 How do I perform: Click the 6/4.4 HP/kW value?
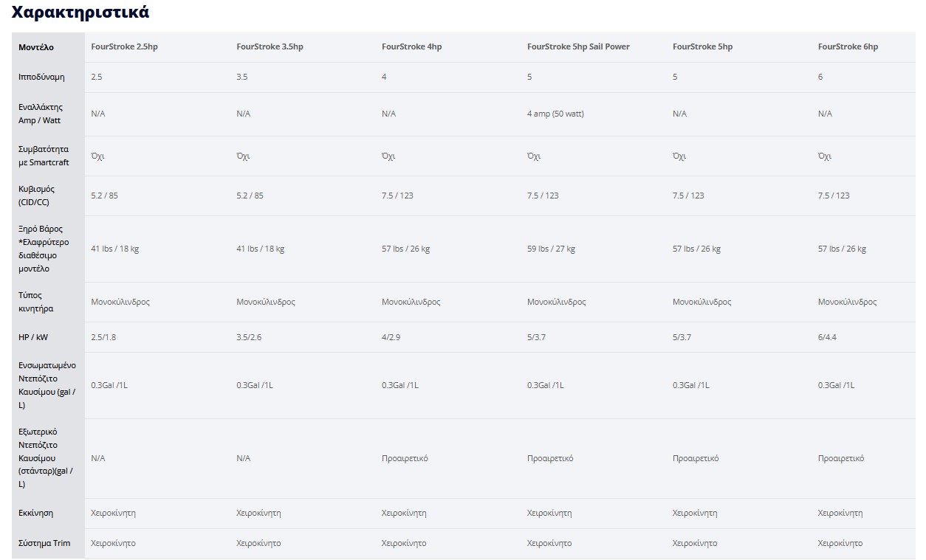(x=827, y=337)
